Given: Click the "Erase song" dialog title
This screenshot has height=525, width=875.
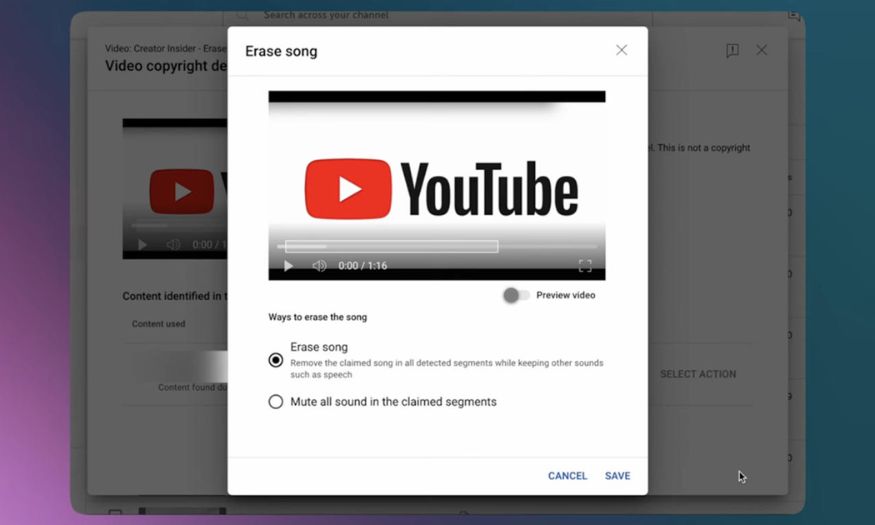Looking at the screenshot, I should tap(281, 51).
